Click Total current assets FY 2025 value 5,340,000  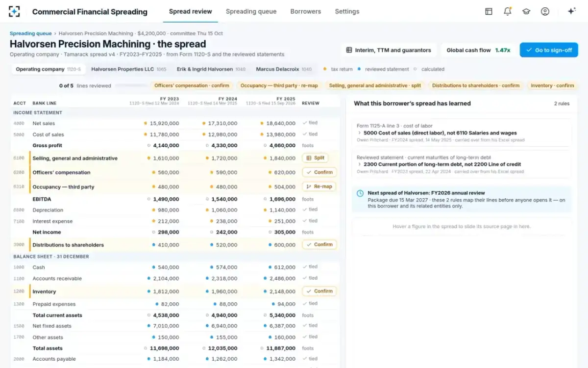coord(282,315)
